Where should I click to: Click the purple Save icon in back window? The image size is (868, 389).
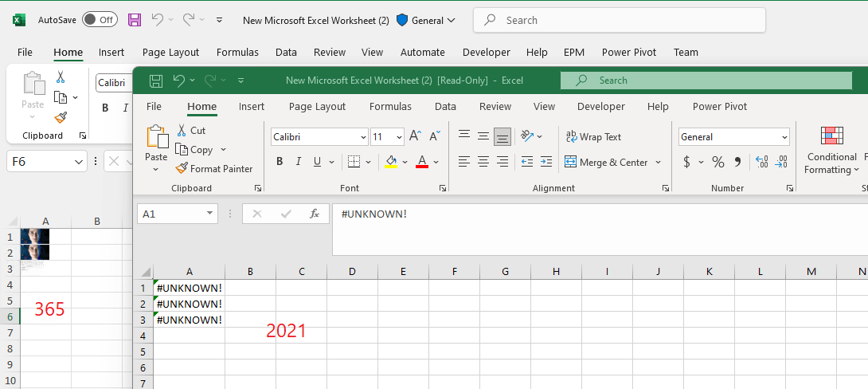(x=135, y=20)
